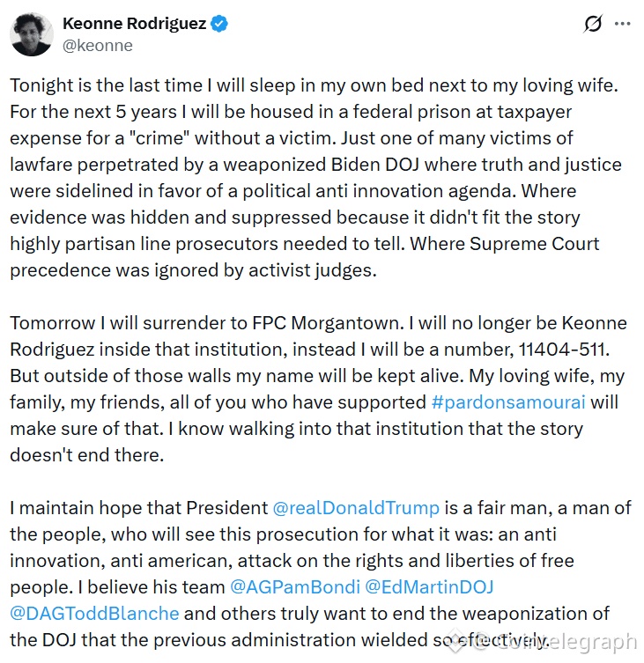The width and height of the screenshot is (644, 663).
Task: Click the words I maintain hope that President
Action: [x=139, y=508]
